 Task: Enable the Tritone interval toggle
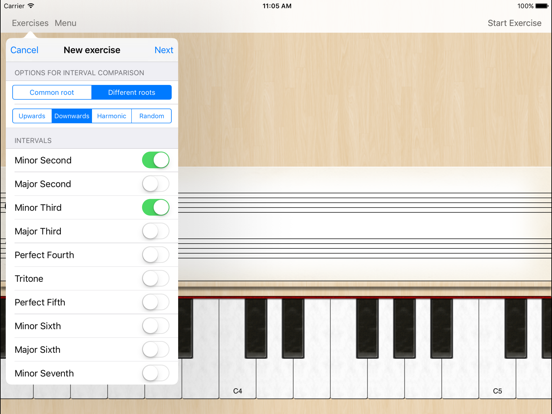pos(156,278)
